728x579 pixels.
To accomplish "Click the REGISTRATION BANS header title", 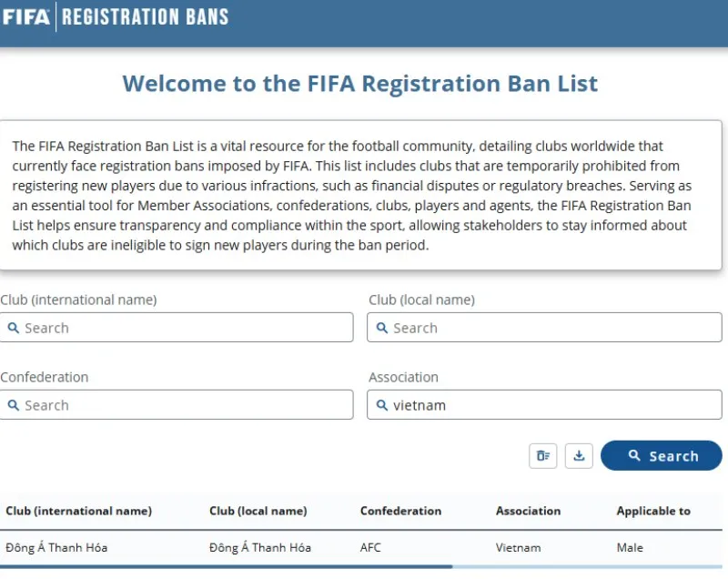I will [146, 16].
